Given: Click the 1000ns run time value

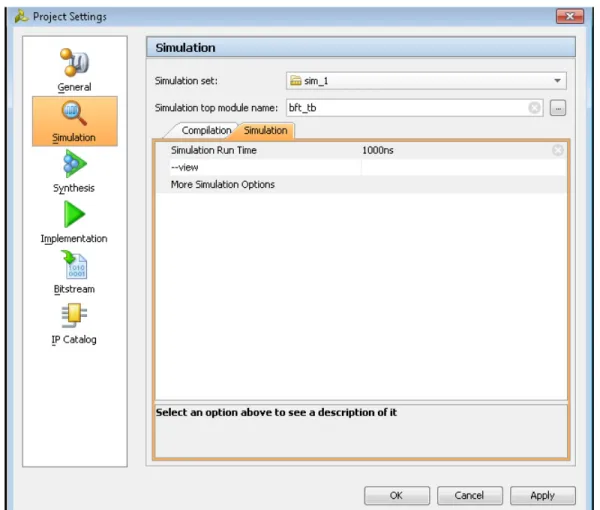Looking at the screenshot, I should pos(378,150).
